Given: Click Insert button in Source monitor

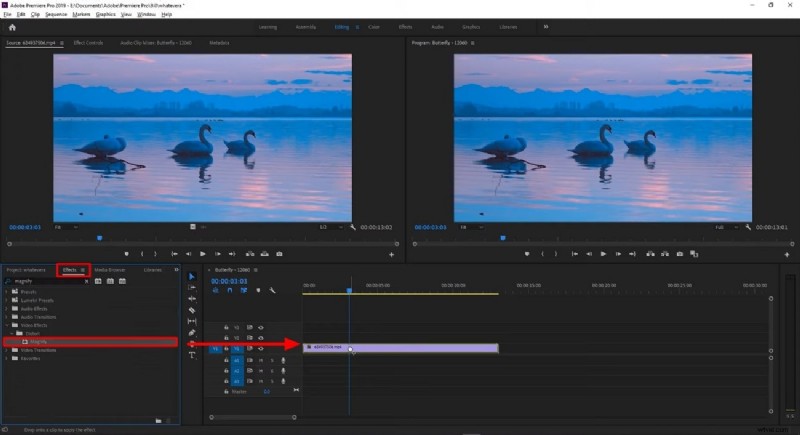Looking at the screenshot, I should [x=250, y=254].
